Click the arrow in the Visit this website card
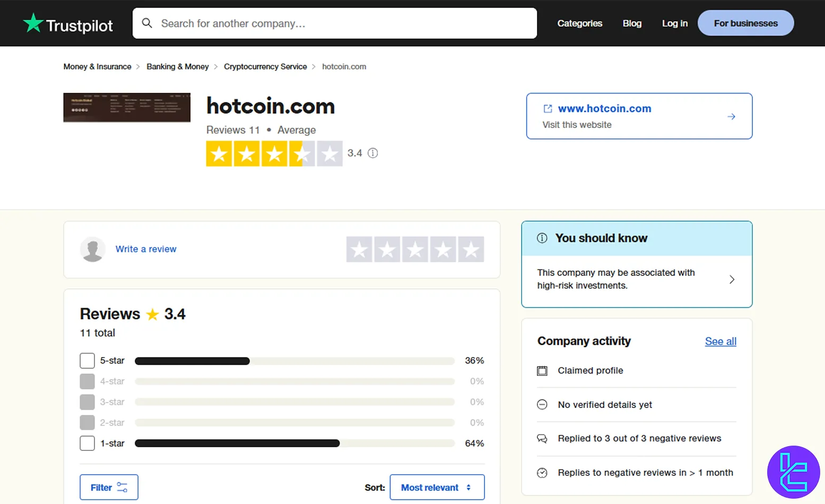Screen dimensions: 825x504 (x=731, y=116)
